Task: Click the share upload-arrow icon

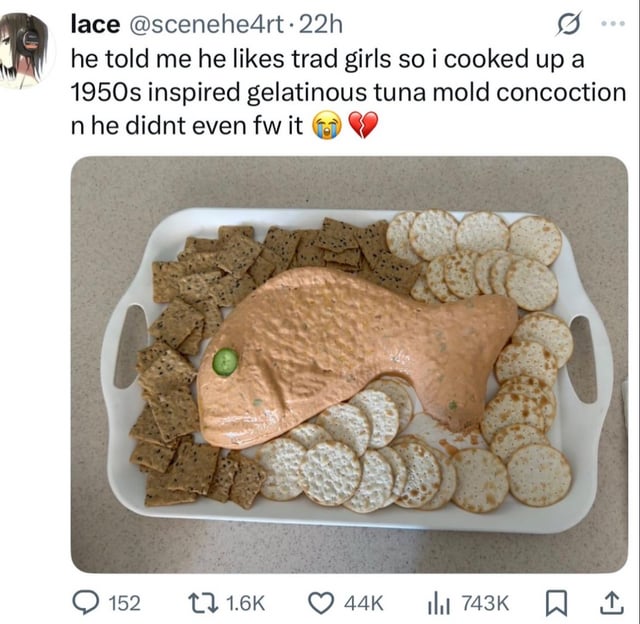Action: tap(611, 603)
